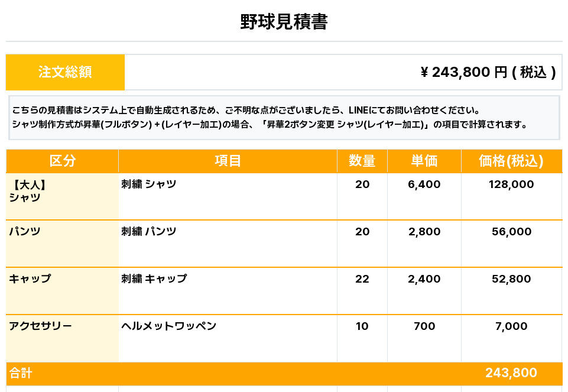Image resolution: width=568 pixels, height=392 pixels.
Task: Click the 243,800 total in the 合計 row
Action: click(511, 373)
